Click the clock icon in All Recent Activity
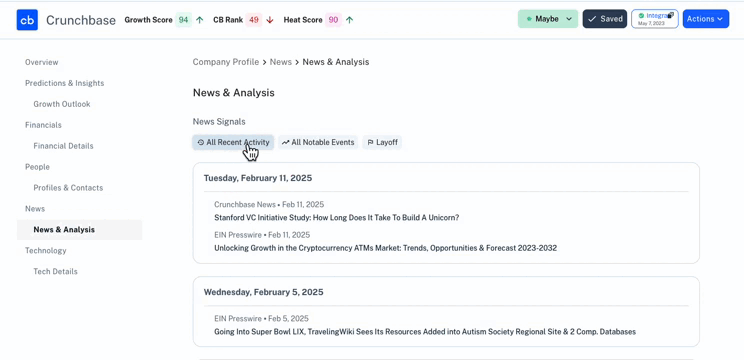 click(201, 142)
